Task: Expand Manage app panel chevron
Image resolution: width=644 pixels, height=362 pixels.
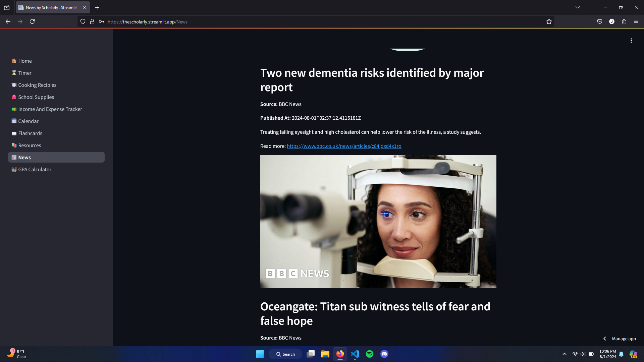Action: (x=605, y=339)
